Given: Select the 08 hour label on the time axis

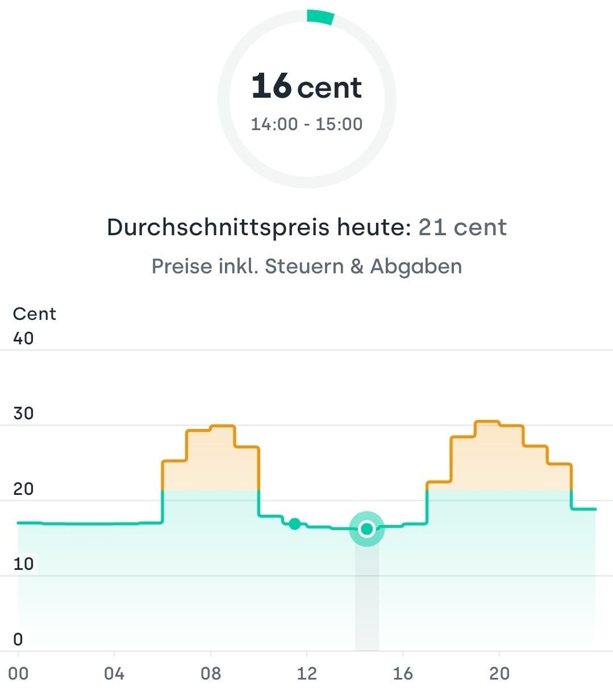Looking at the screenshot, I should click(211, 674).
